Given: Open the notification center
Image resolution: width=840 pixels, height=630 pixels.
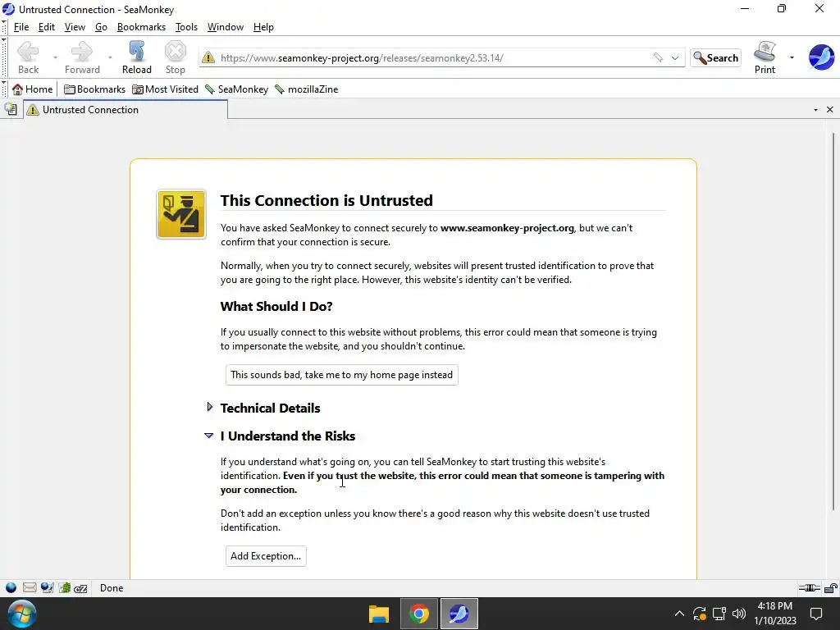Looking at the screenshot, I should [816, 614].
